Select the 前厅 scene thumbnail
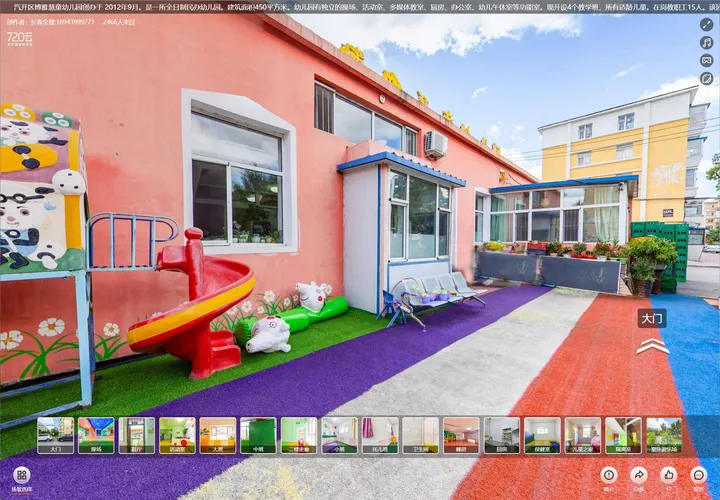 [137, 435]
